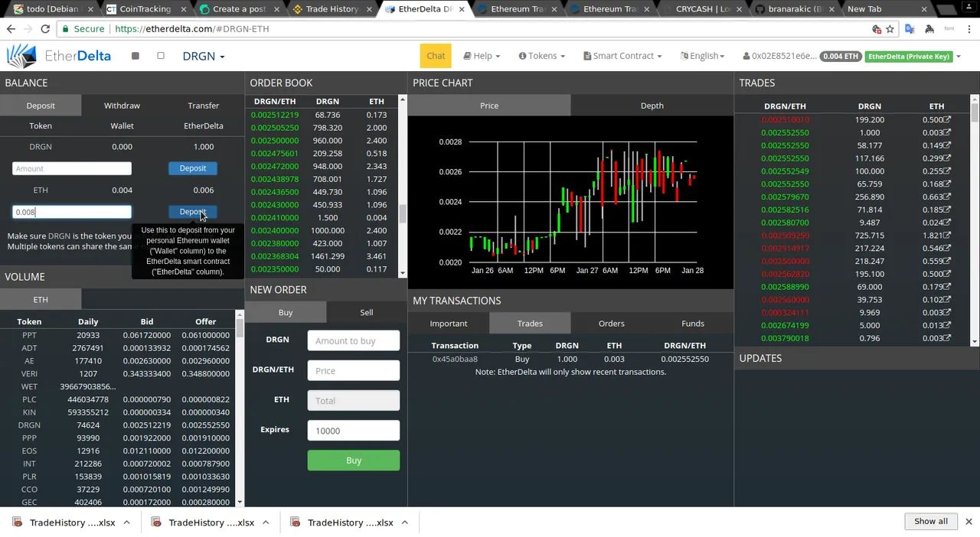The height and width of the screenshot is (537, 980).
Task: Click the browser address bar URL
Action: (x=191, y=29)
